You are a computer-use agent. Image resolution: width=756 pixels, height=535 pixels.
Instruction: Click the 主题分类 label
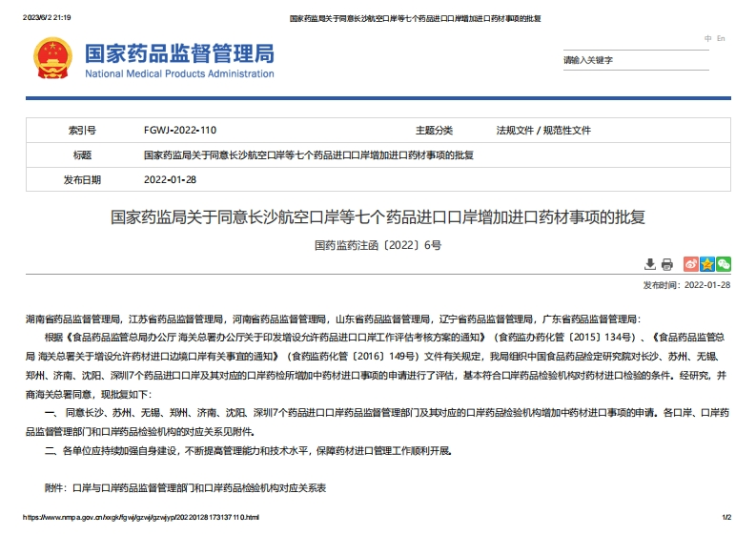click(x=434, y=131)
